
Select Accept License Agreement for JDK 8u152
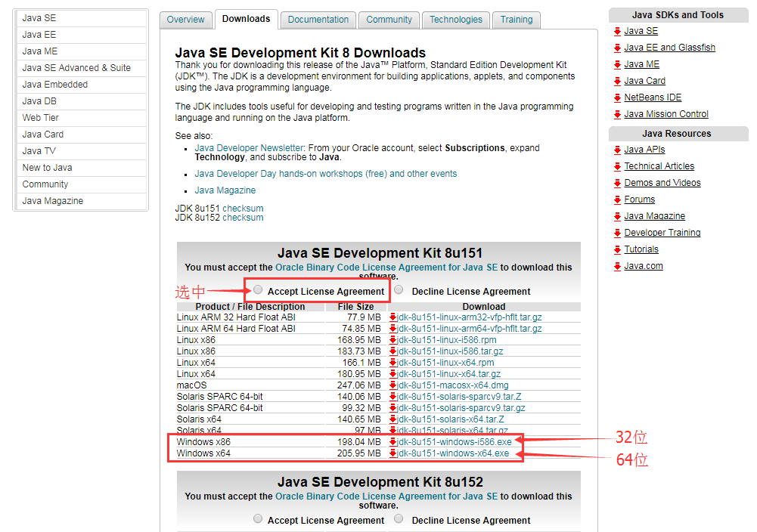[258, 518]
